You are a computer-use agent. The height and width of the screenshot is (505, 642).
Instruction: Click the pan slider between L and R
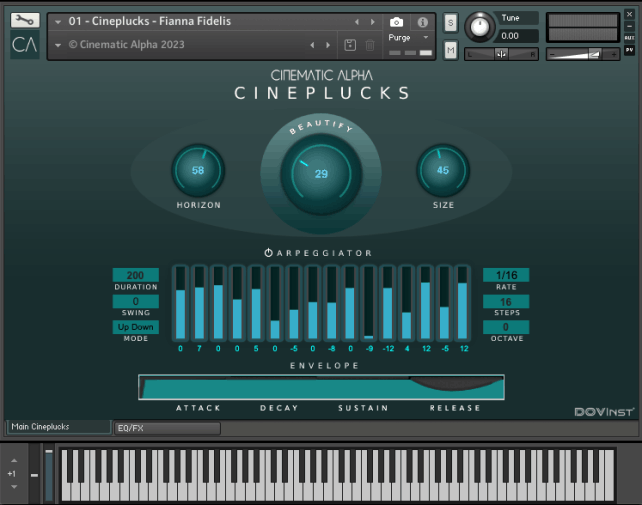[x=501, y=54]
